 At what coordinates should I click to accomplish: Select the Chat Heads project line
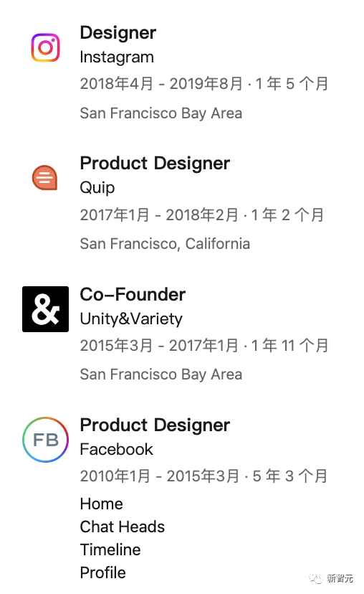[123, 527]
